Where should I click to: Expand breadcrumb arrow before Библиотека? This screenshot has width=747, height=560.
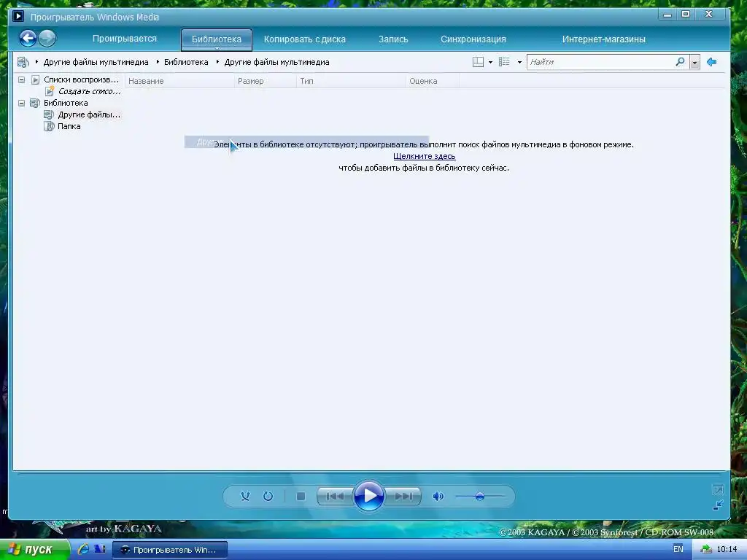[x=158, y=61]
